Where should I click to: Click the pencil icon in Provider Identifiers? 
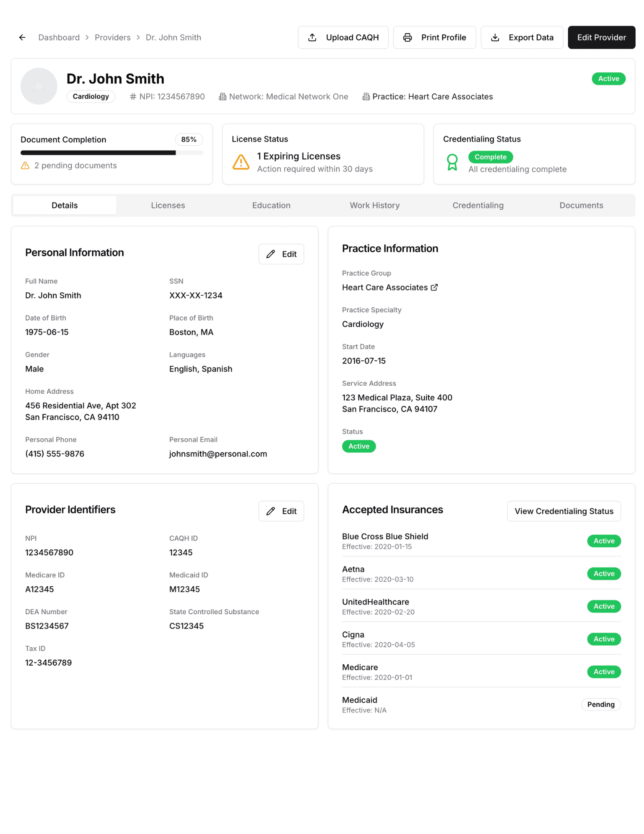pyautogui.click(x=271, y=511)
